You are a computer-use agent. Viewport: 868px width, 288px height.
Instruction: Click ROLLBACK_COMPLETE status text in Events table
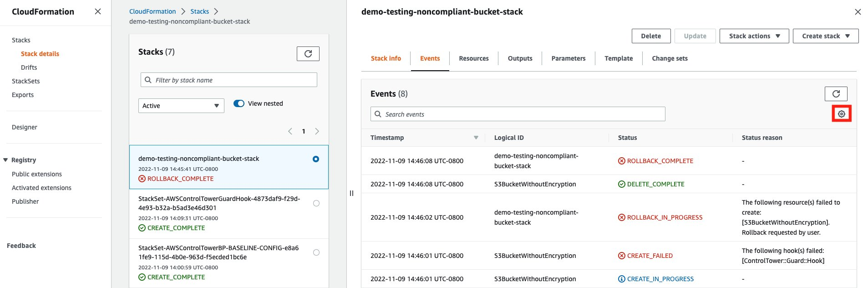[660, 161]
